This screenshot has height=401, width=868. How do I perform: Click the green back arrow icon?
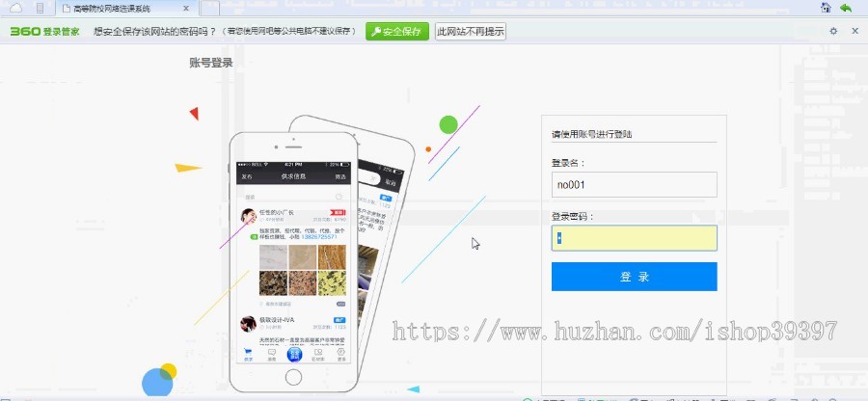(x=846, y=8)
